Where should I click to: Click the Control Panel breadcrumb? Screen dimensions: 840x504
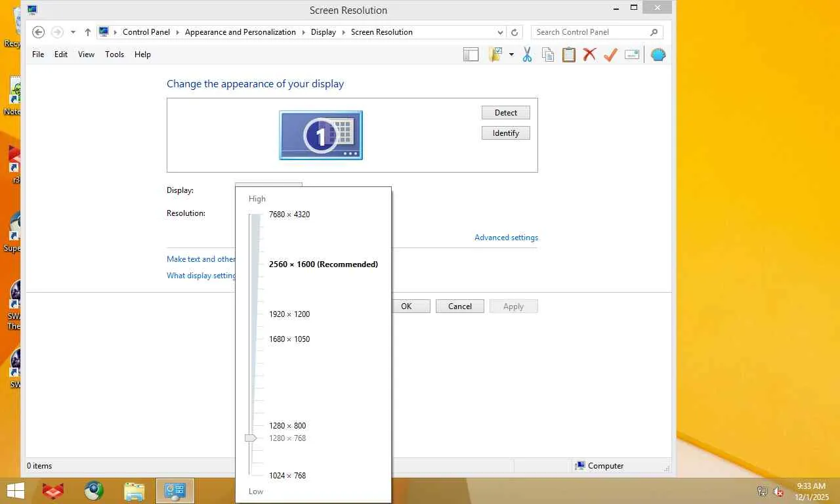pyautogui.click(x=146, y=32)
